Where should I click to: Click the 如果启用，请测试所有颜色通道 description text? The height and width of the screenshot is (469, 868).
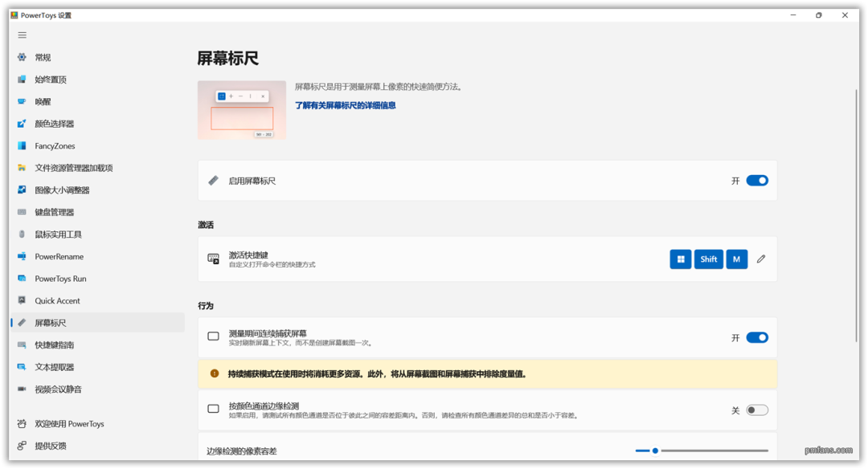coord(404,415)
